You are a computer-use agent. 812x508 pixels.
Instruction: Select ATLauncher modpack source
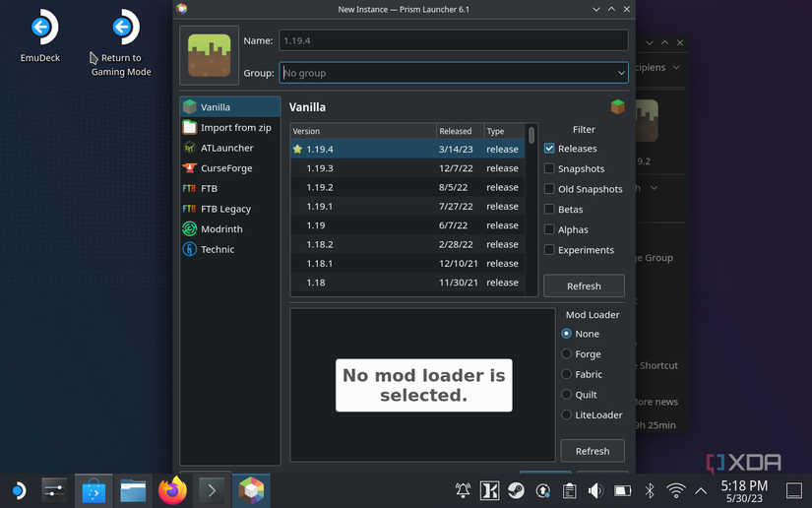coord(230,148)
